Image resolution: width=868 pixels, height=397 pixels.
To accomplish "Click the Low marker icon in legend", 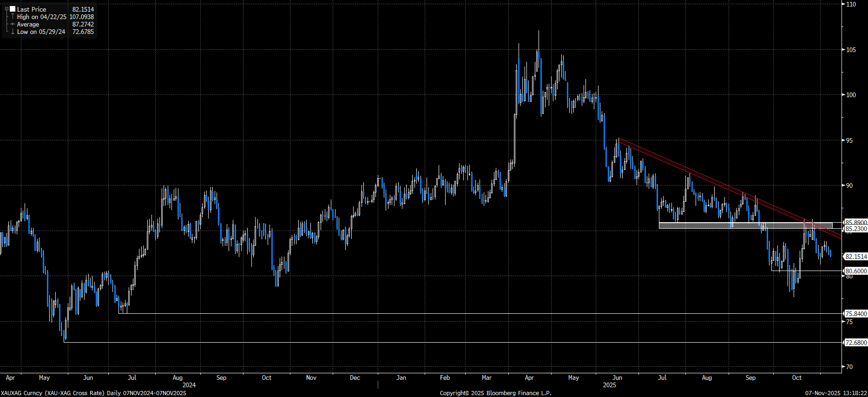I will (x=13, y=32).
